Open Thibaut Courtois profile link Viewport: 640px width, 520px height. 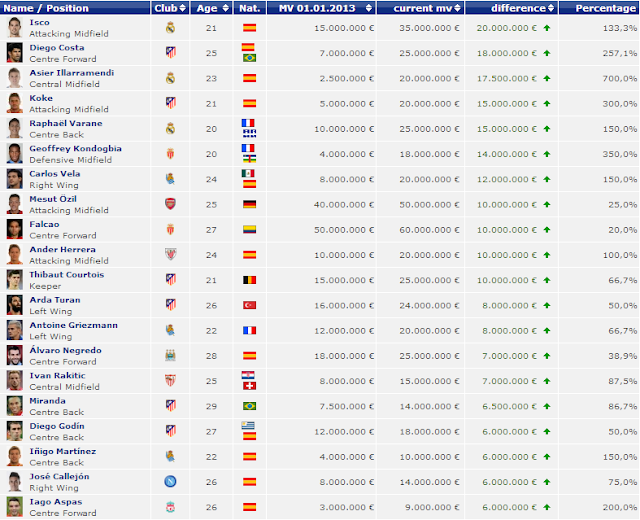(67, 275)
